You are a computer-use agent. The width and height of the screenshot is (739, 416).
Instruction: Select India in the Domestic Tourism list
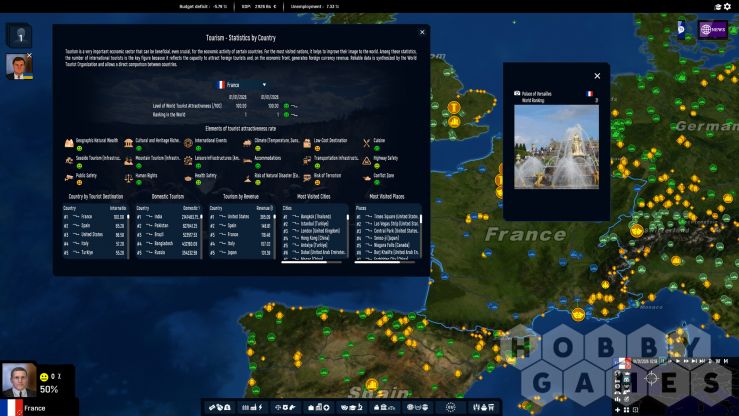(167, 217)
